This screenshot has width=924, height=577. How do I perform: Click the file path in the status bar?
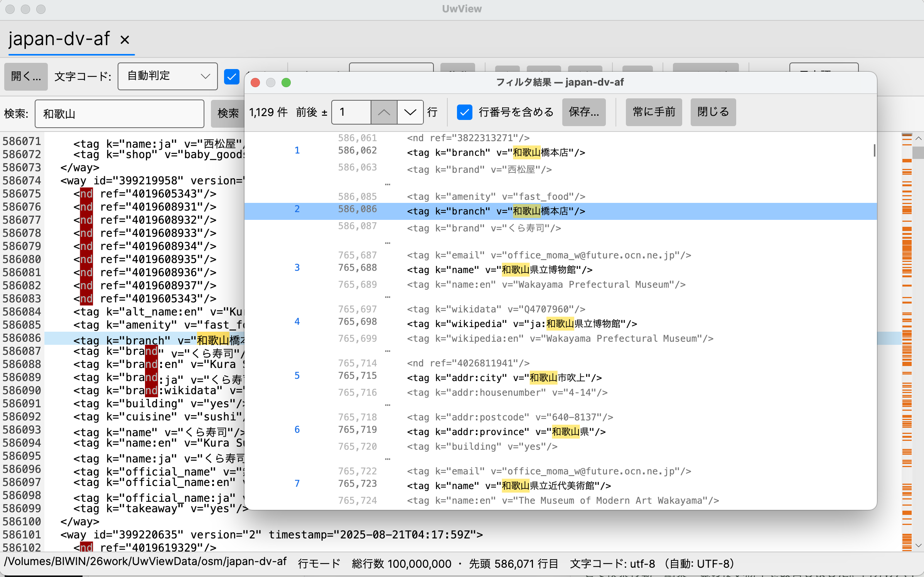tap(145, 562)
